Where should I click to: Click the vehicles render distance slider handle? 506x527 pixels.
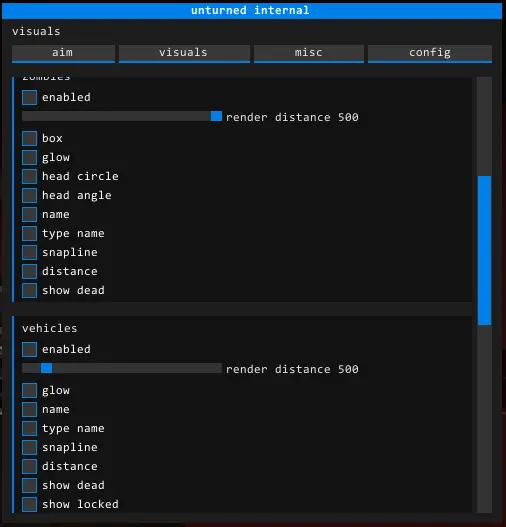(46, 368)
